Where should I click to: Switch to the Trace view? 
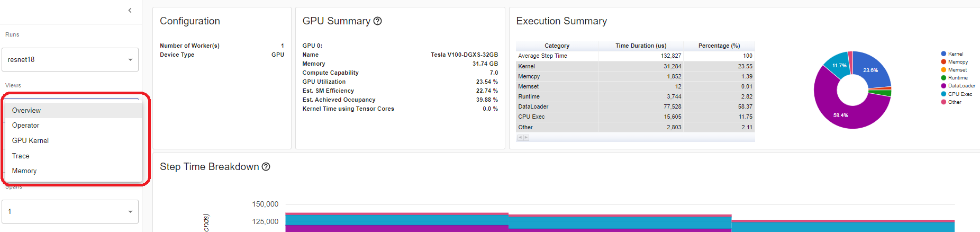(x=21, y=156)
